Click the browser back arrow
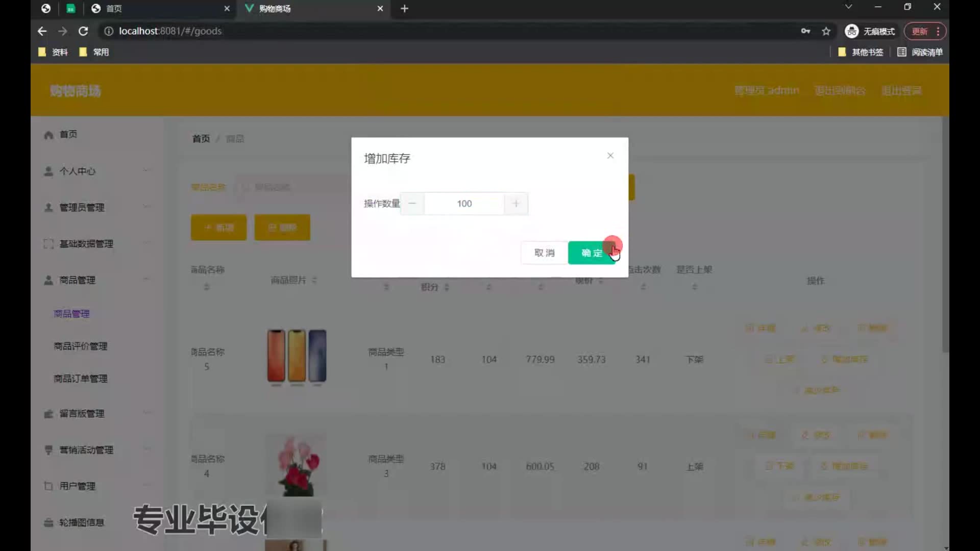 [x=42, y=31]
